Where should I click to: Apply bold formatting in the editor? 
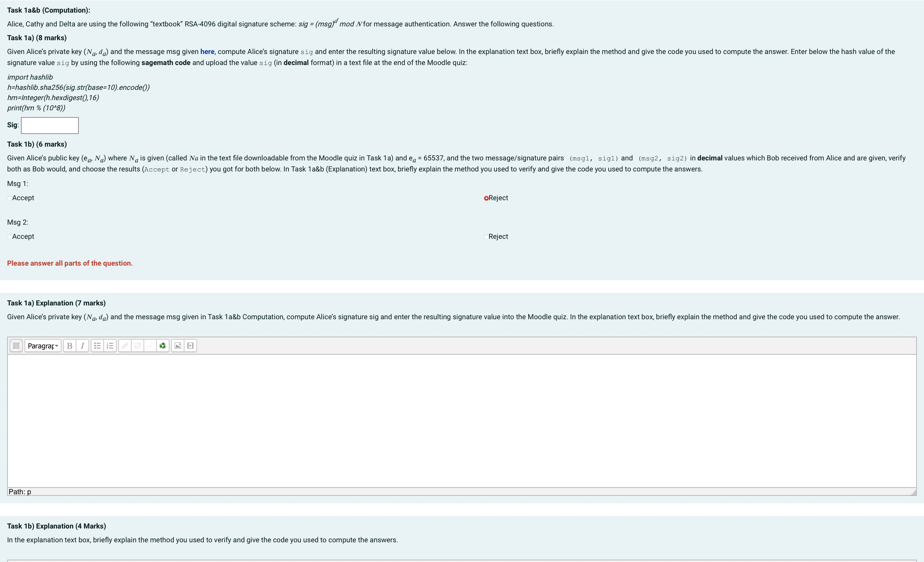click(70, 346)
